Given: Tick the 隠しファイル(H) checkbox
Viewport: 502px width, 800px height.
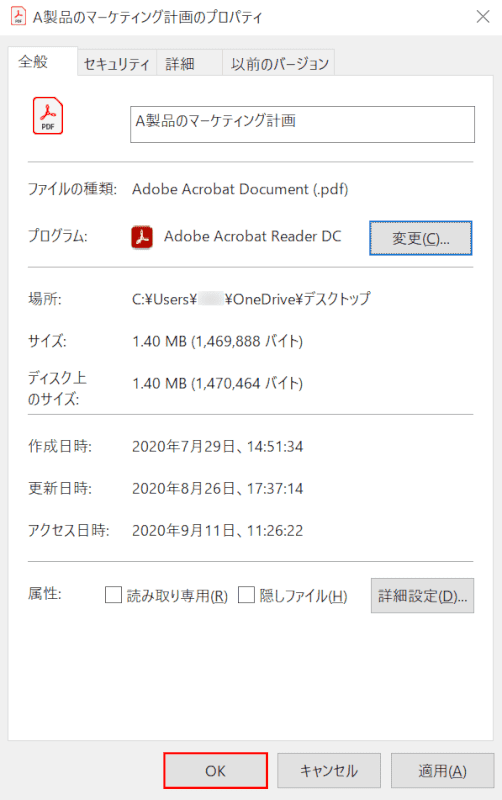Looking at the screenshot, I should tap(246, 595).
